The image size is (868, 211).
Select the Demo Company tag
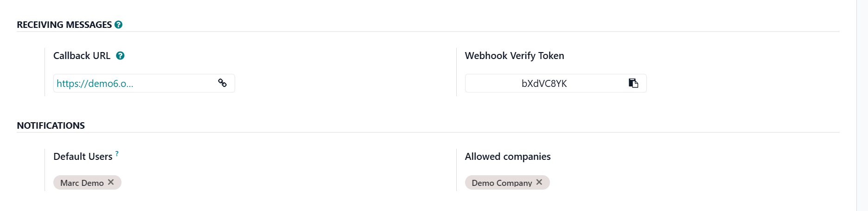(501, 183)
